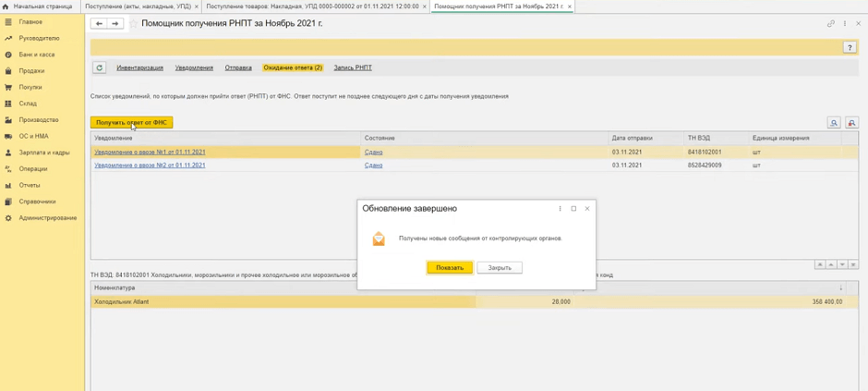Open the Главное section in sidebar
This screenshot has height=391, width=868.
[30, 21]
